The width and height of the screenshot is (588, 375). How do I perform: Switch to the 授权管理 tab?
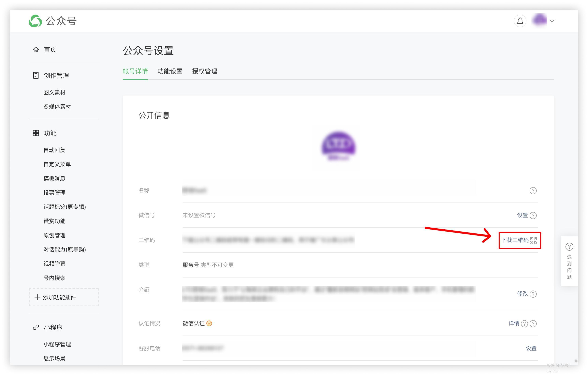tap(205, 71)
